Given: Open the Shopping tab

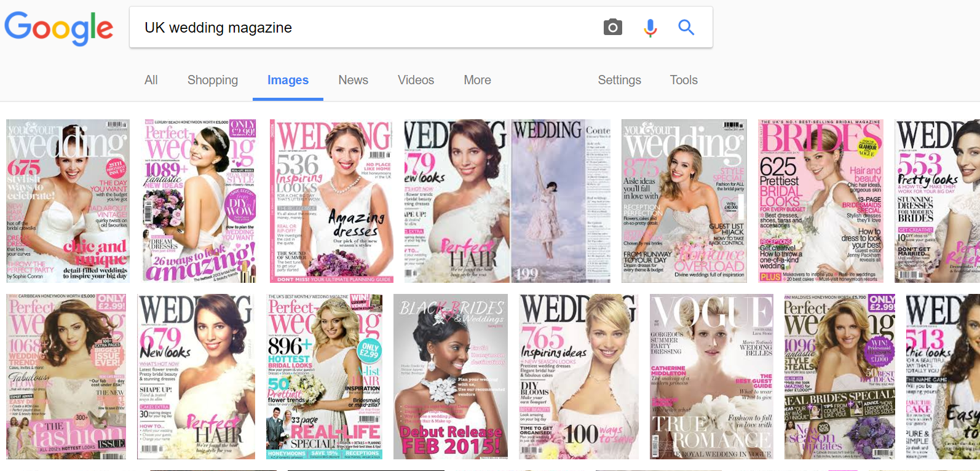Looking at the screenshot, I should (212, 80).
